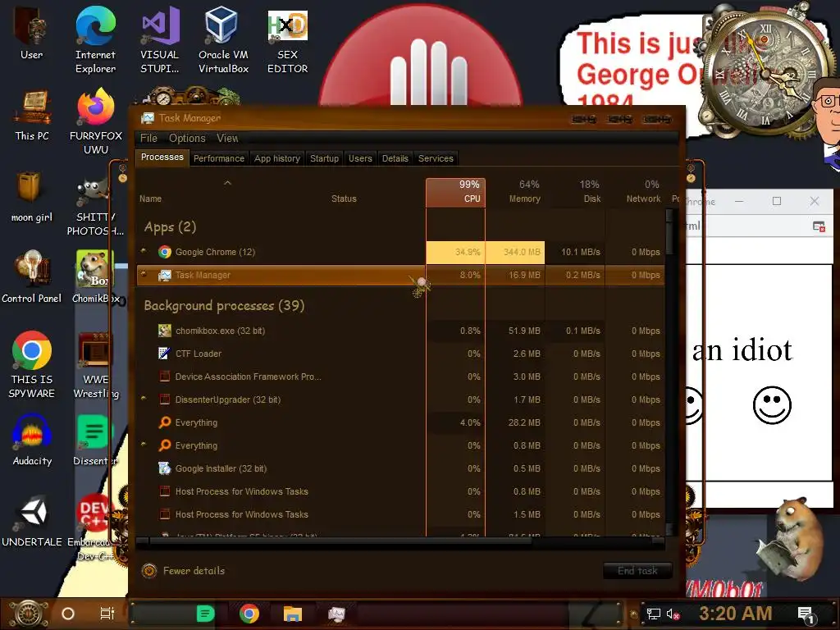The image size is (840, 630).
Task: Open the HxD EDITOR desktop shortcut
Action: (287, 40)
